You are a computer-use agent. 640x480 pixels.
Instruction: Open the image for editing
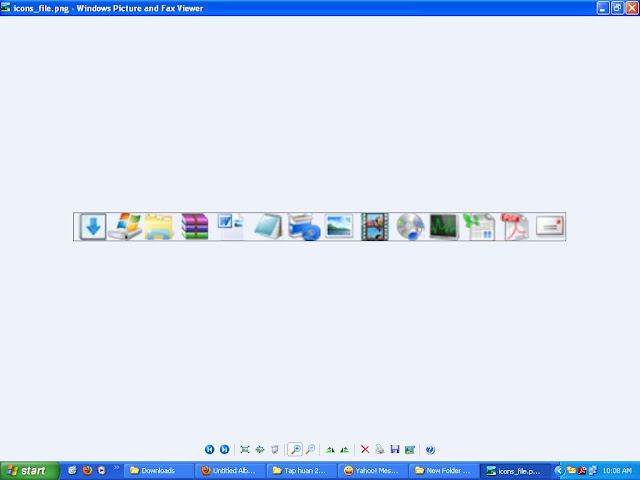pyautogui.click(x=410, y=449)
